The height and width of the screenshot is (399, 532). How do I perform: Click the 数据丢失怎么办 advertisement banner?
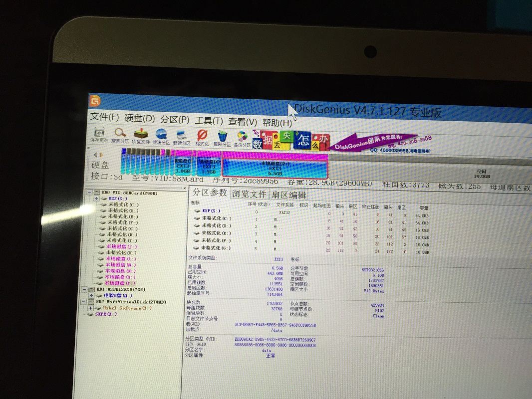pyautogui.click(x=290, y=141)
